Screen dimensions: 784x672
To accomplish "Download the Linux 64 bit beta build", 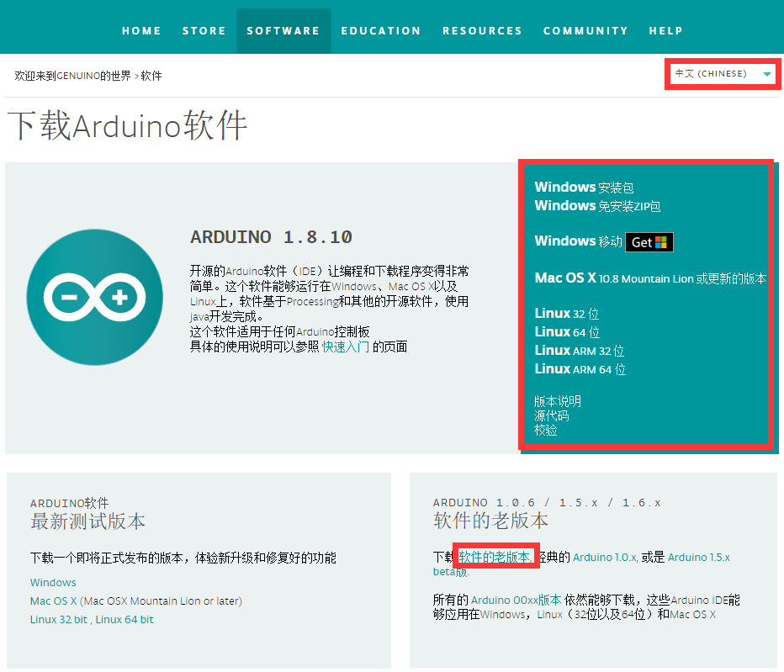I will (124, 620).
